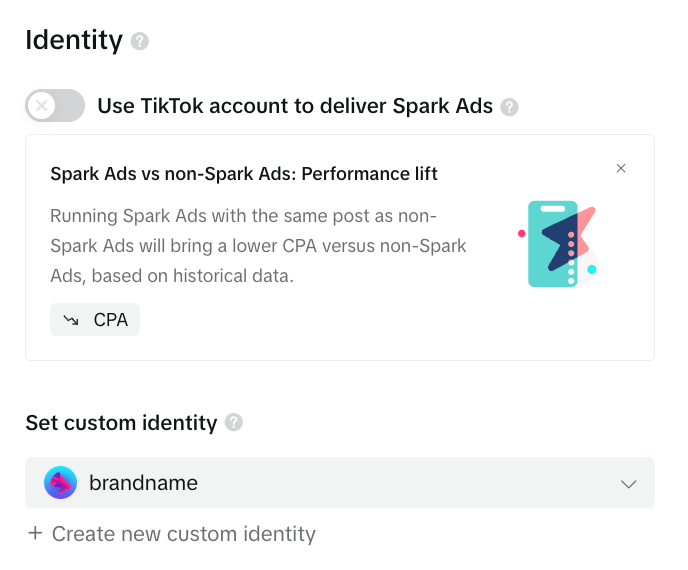
Task: Click the Spark Ads phone illustration
Action: 561,243
